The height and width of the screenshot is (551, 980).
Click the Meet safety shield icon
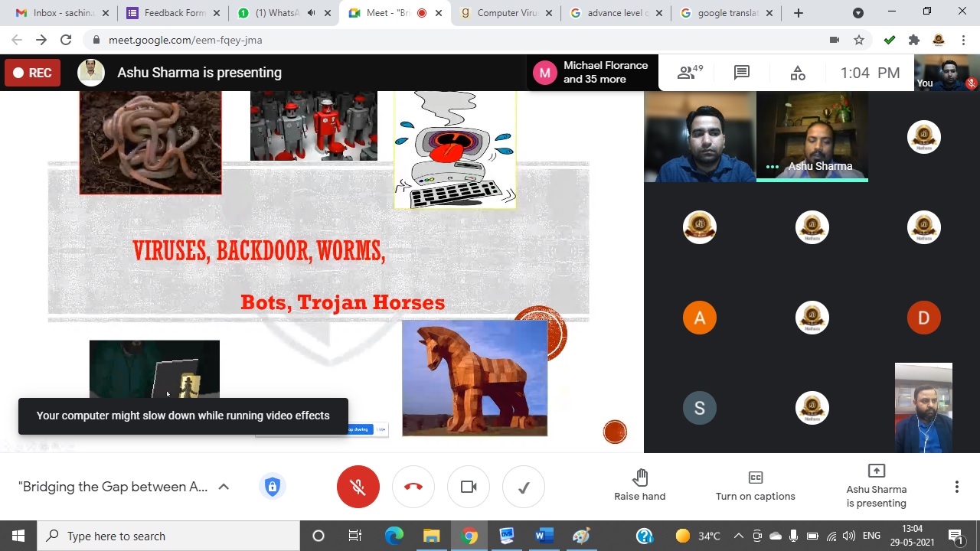tap(273, 487)
